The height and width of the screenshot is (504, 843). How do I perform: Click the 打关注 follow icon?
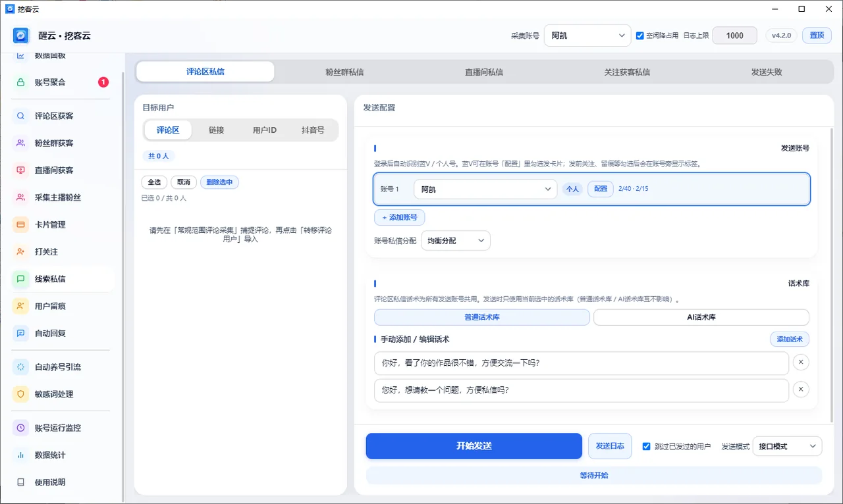20,251
